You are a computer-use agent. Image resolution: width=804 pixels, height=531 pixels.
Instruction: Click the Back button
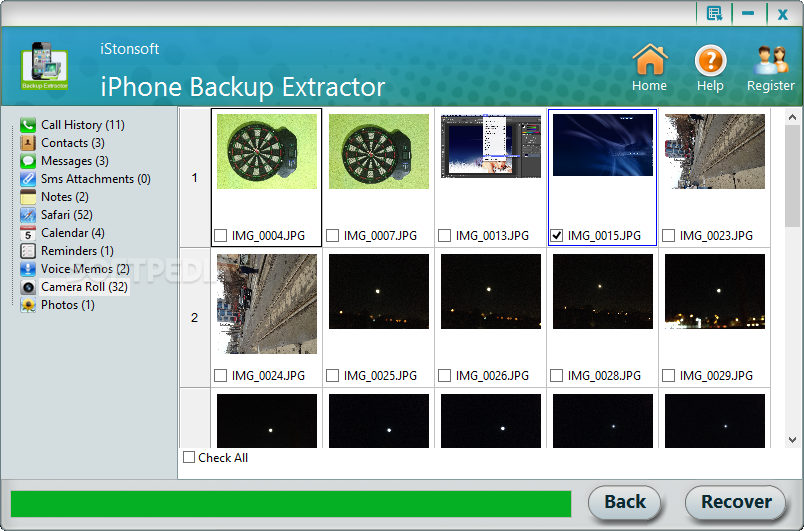click(x=625, y=502)
